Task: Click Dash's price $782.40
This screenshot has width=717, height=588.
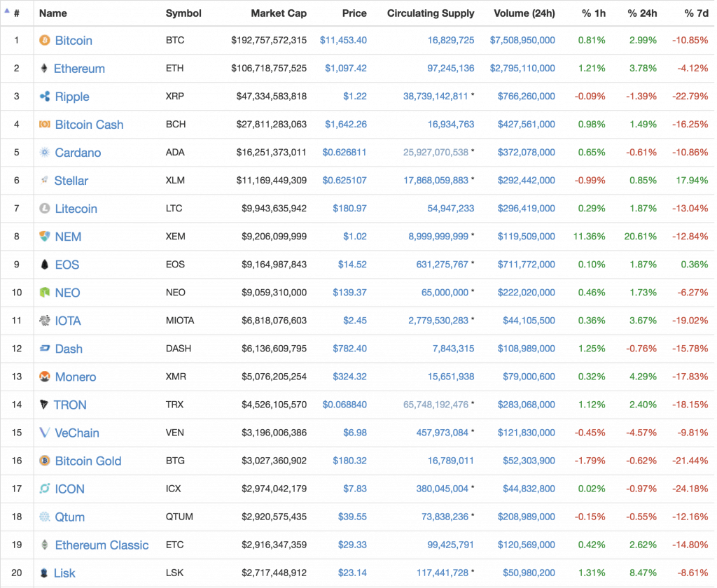Action: (x=350, y=349)
